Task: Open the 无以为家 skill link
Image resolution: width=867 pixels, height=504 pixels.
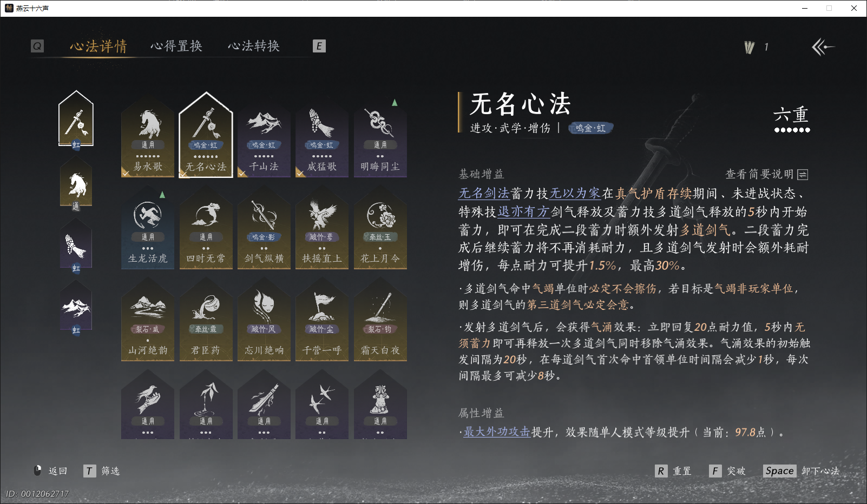Action: tap(575, 193)
